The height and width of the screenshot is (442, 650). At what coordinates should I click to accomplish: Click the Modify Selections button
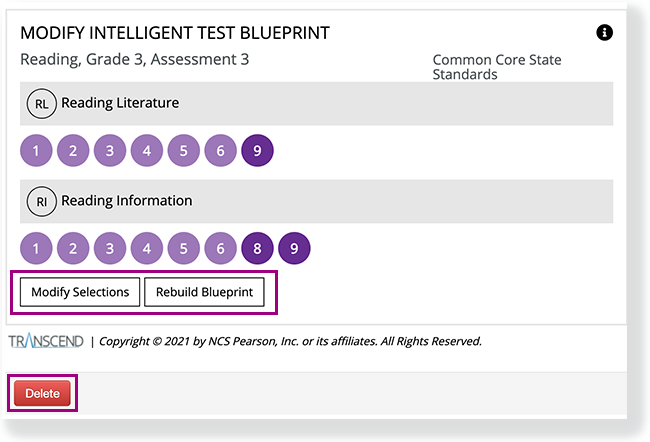coord(80,292)
